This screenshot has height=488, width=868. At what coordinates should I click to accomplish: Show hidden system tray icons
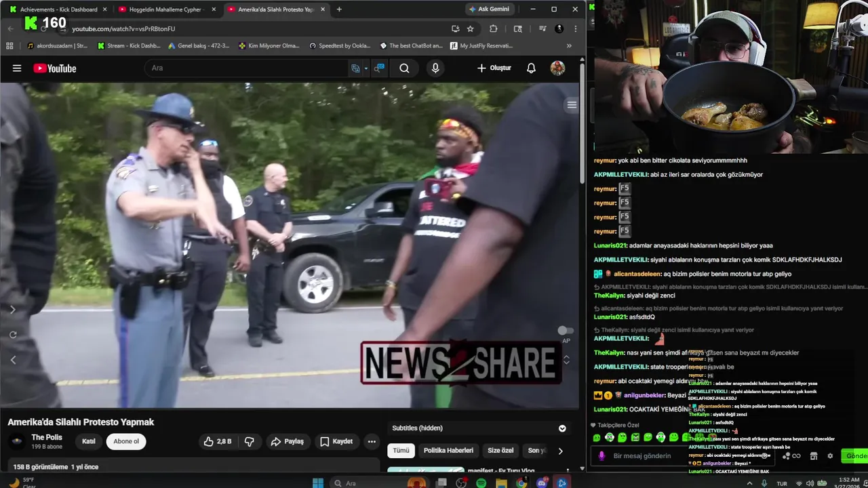(749, 483)
